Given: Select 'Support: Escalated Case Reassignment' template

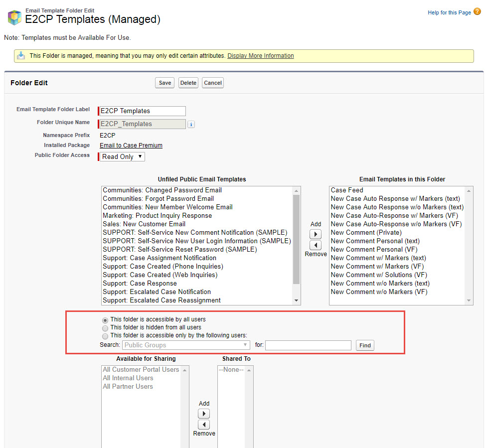Looking at the screenshot, I should [x=162, y=300].
